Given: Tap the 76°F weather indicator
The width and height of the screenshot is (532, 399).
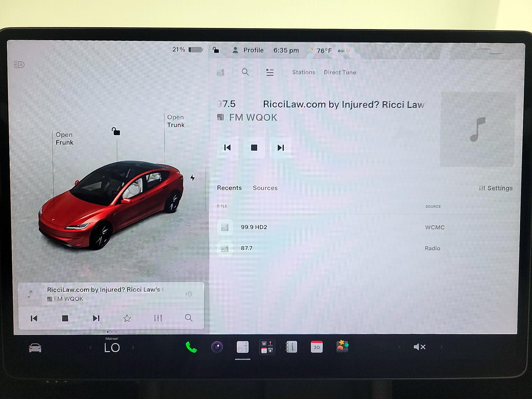Looking at the screenshot, I should (319, 51).
